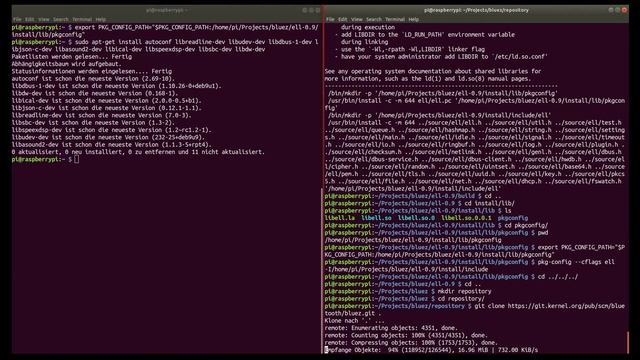The image size is (640, 360).
Task: Open Edit menu in left terminal window
Action: coord(29,19)
